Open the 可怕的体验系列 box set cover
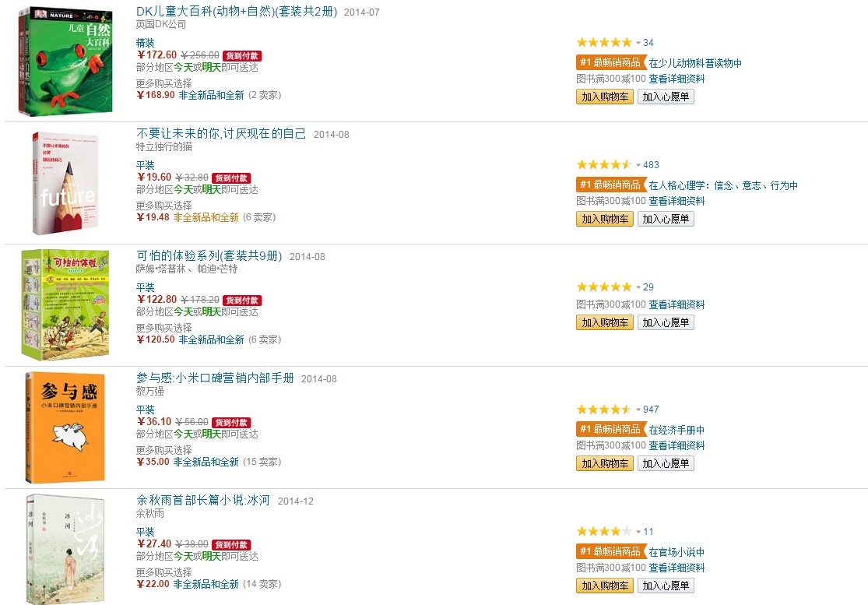The image size is (868, 605). click(x=65, y=305)
